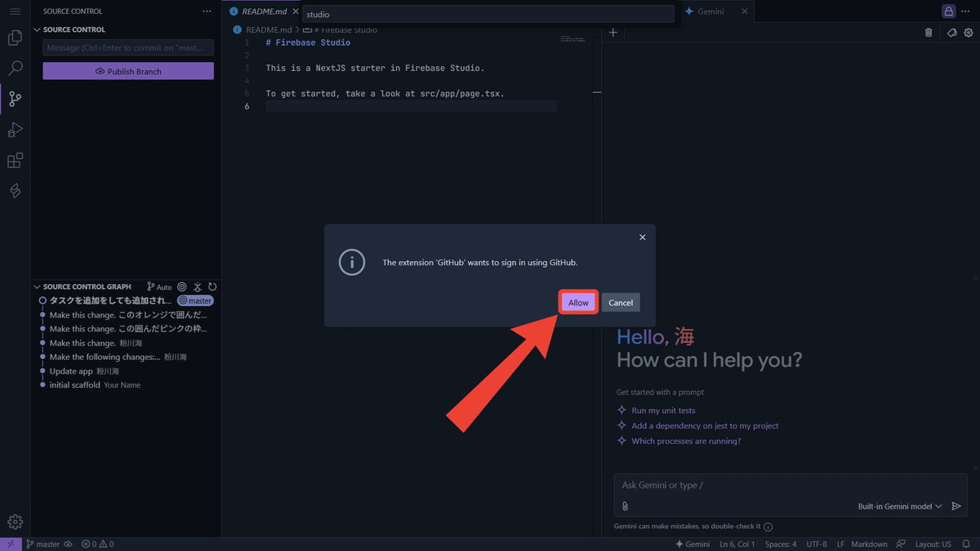The width and height of the screenshot is (980, 551).
Task: Click Allow in the GitHub sign-in dialog
Action: tap(578, 302)
